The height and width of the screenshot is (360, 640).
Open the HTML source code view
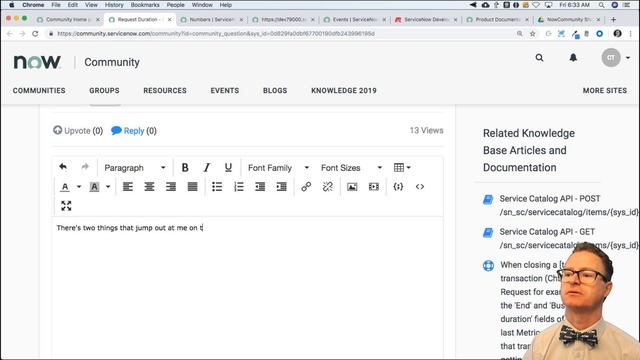420,187
